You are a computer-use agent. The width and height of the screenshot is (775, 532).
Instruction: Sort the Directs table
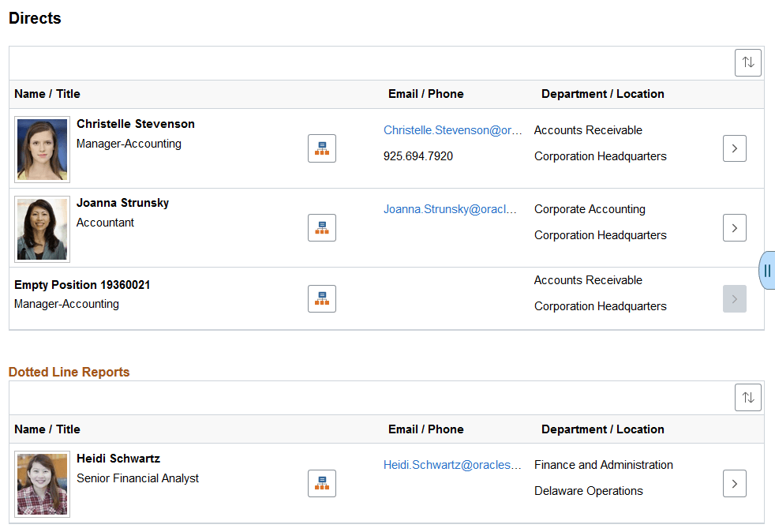(x=747, y=62)
